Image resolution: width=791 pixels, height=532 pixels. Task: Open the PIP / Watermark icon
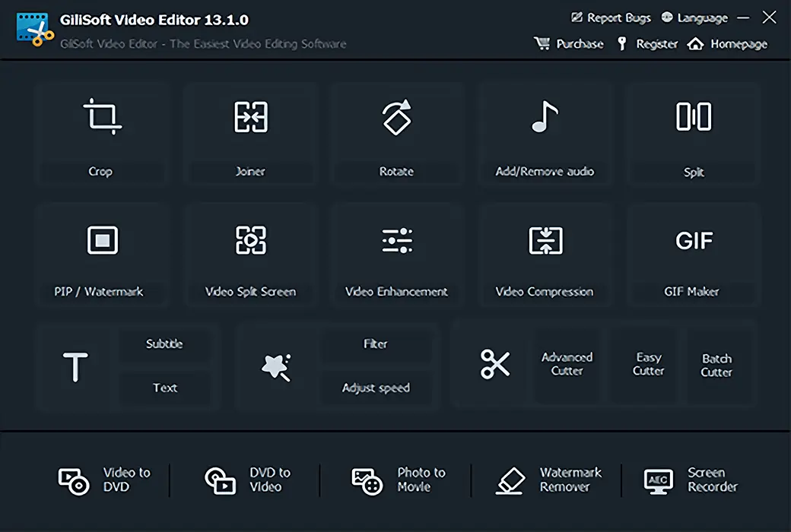(103, 239)
